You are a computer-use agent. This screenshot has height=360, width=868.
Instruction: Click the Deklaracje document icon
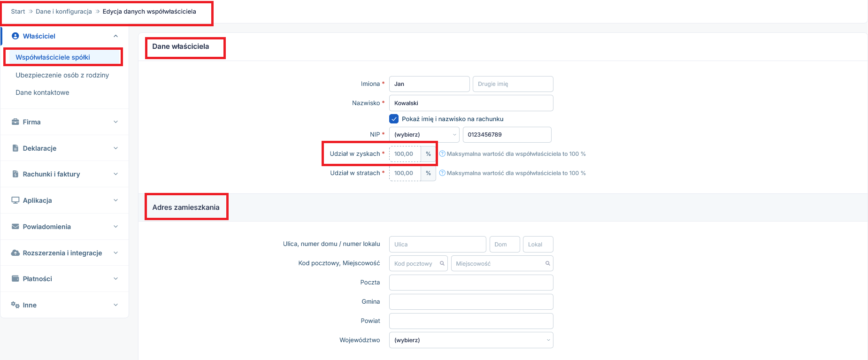click(x=15, y=148)
